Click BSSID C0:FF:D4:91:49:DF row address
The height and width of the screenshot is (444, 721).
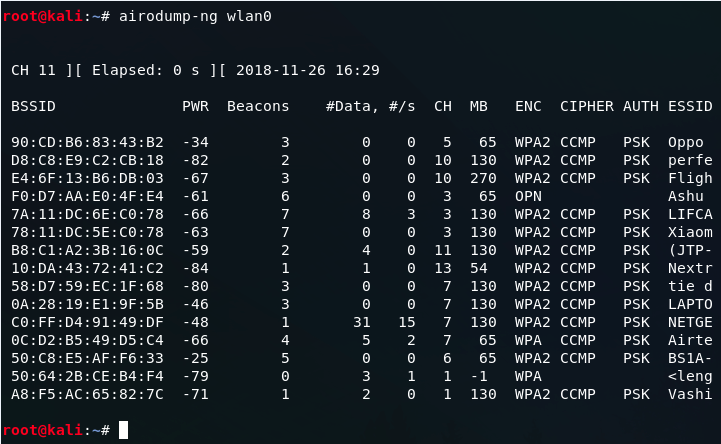point(87,323)
